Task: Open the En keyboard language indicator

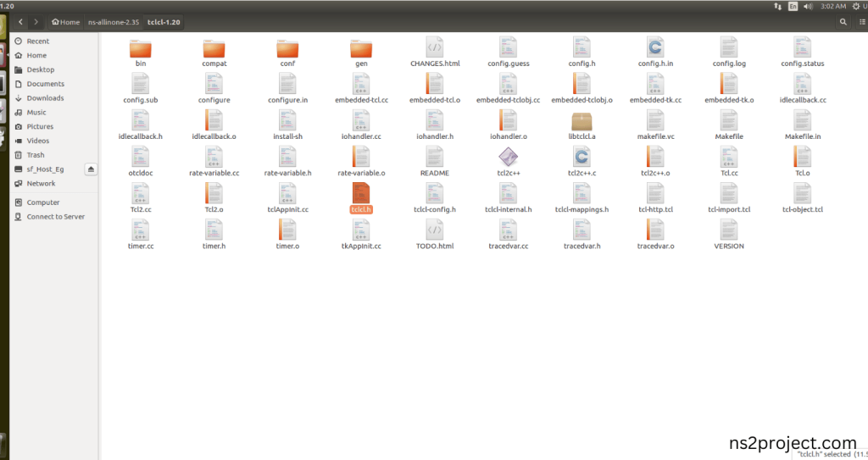Action: point(793,6)
